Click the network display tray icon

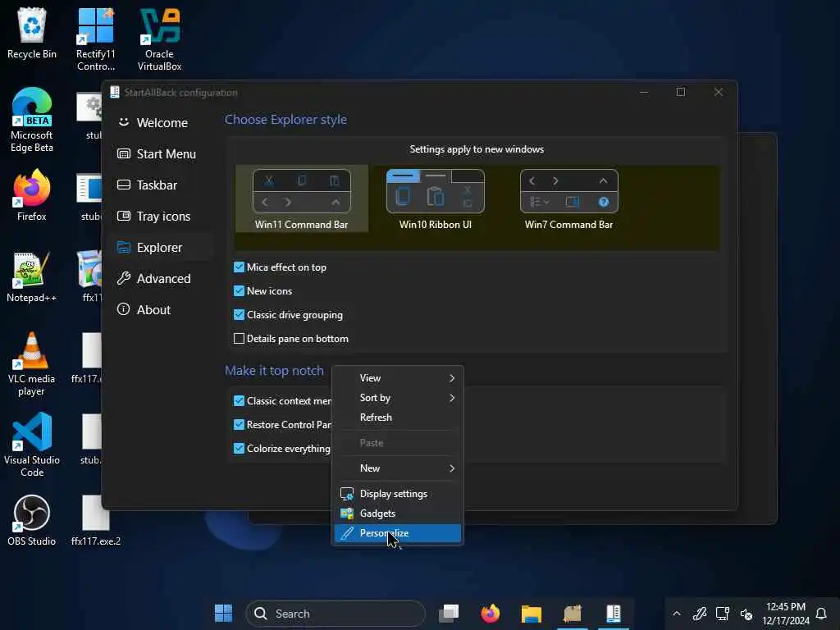723,614
